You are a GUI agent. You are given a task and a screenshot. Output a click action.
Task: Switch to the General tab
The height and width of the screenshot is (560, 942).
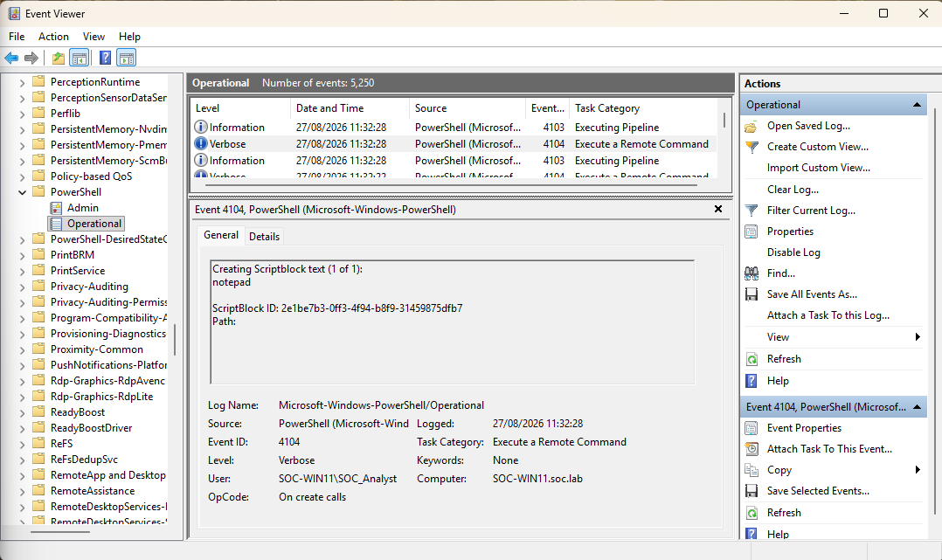tap(221, 235)
